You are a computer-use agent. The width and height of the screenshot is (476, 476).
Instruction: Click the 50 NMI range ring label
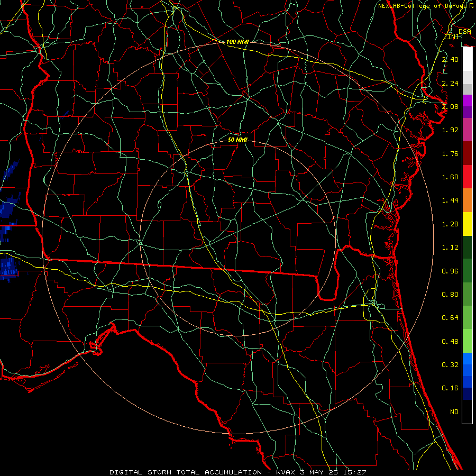coord(237,140)
